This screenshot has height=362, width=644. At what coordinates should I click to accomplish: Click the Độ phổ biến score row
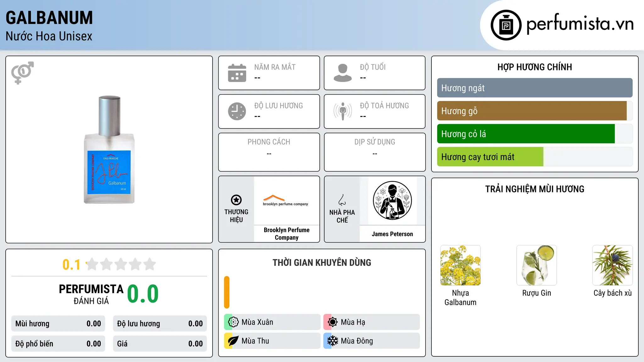point(58,344)
